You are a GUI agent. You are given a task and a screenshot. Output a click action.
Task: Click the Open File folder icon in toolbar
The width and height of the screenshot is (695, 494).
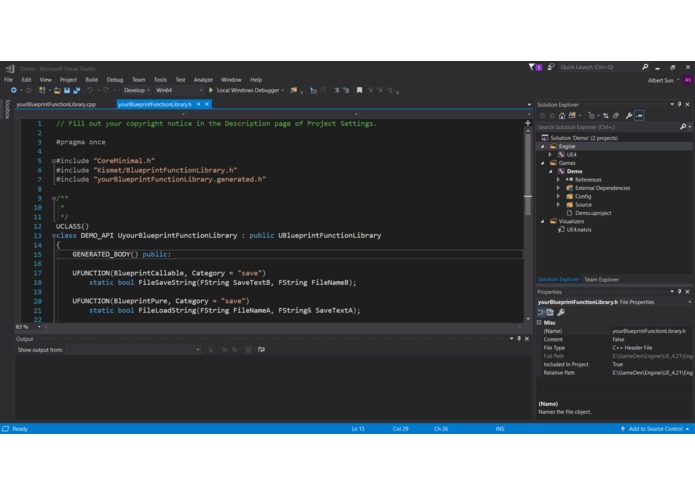point(57,90)
